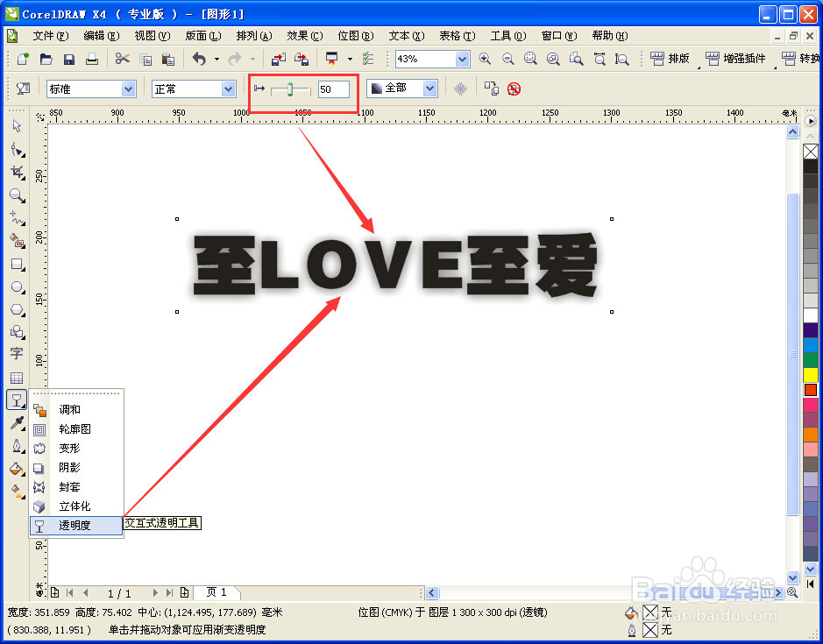Select the Pick tool
The image size is (823, 644).
point(17,125)
